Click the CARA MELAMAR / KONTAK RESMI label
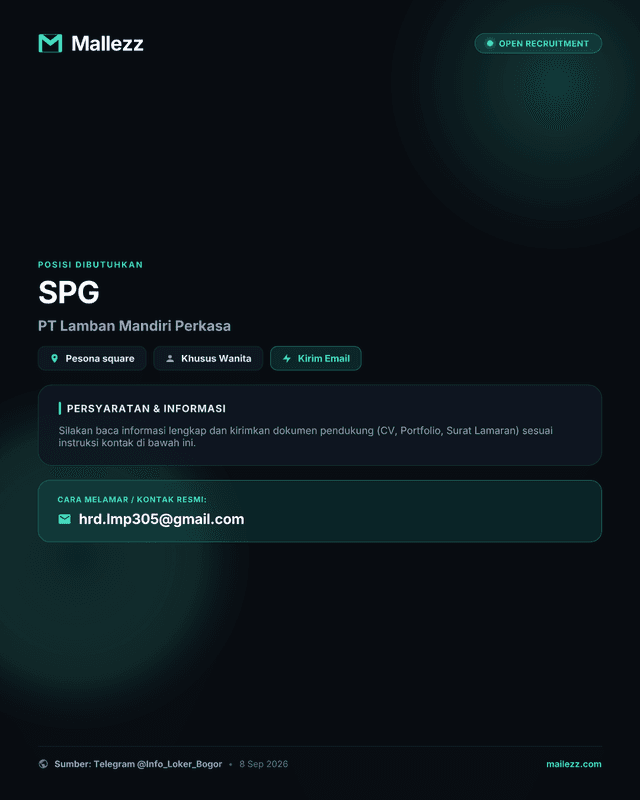The height and width of the screenshot is (800, 640). (132, 499)
